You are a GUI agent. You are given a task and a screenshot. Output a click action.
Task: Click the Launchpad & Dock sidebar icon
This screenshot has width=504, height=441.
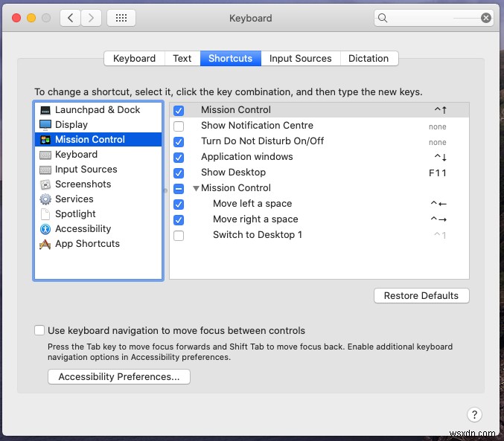point(45,110)
